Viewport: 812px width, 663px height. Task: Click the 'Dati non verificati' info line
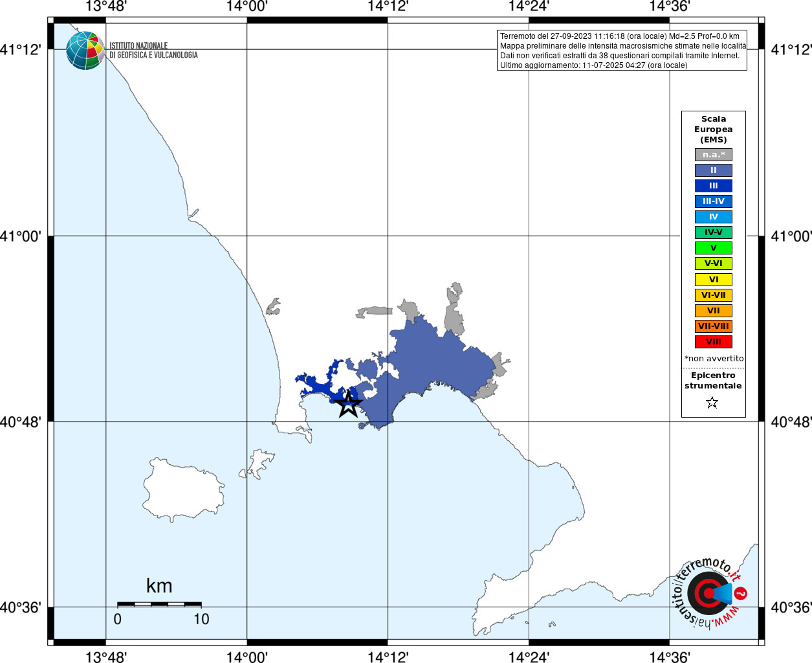click(620, 56)
